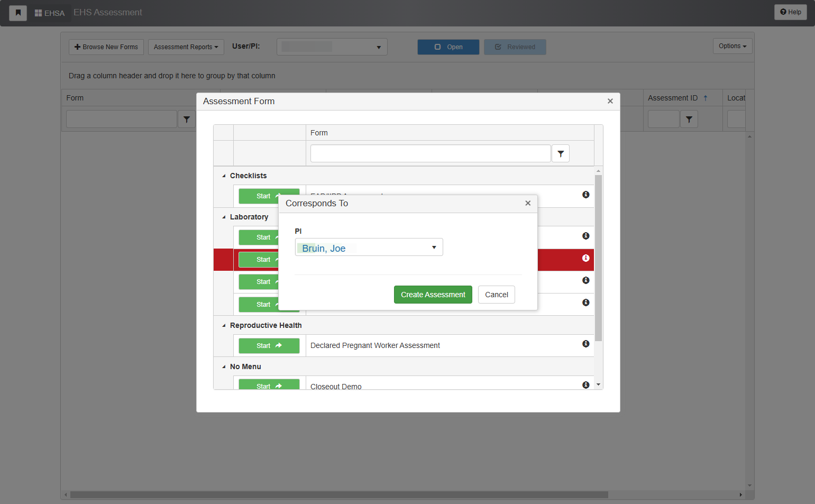Screen dimensions: 815x504
Task: Show info for Declared Pregnant Worker Assessment
Action: pyautogui.click(x=586, y=344)
